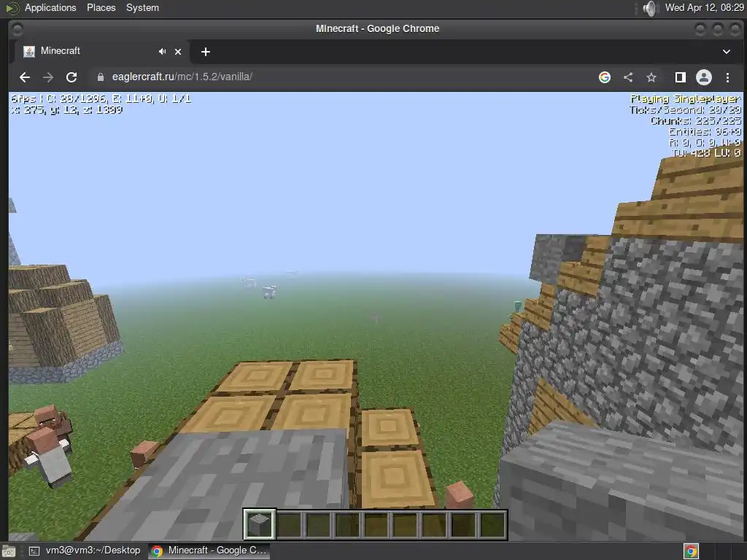Click the show desktop icon in the taskbar

[9, 551]
